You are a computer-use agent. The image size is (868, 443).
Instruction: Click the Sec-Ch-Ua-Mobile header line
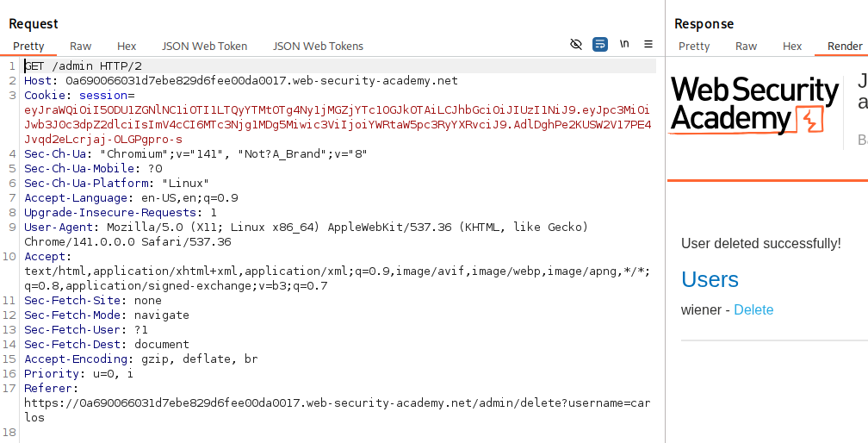coord(93,168)
